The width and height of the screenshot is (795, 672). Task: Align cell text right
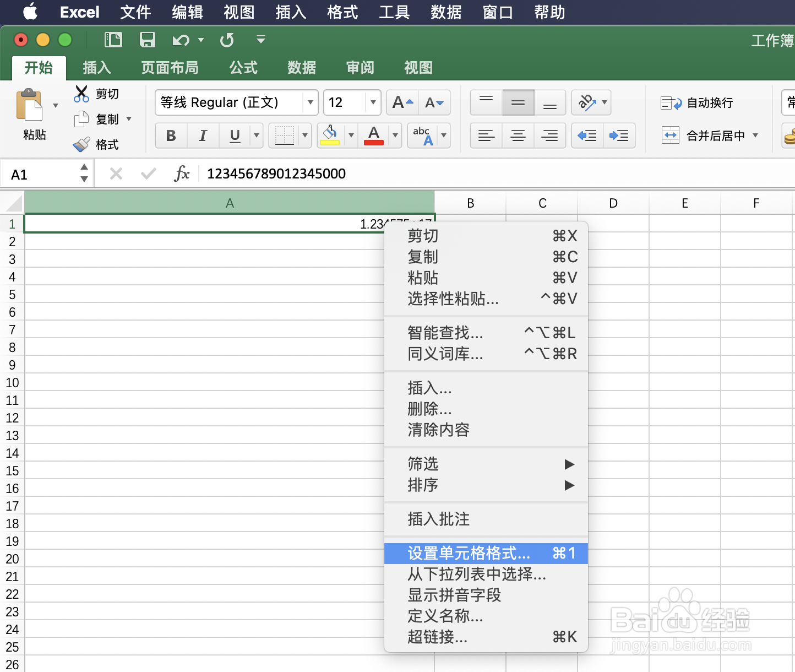[550, 136]
